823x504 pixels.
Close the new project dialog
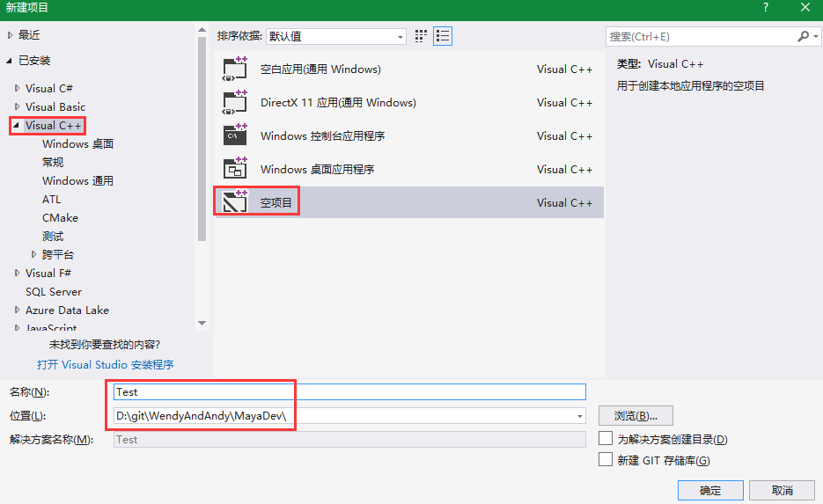805,7
